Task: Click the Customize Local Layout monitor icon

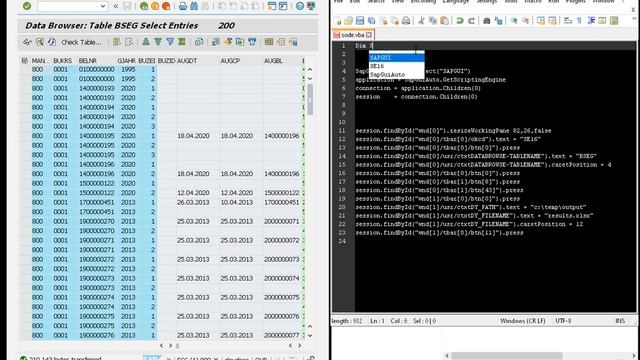Action: (x=311, y=6)
